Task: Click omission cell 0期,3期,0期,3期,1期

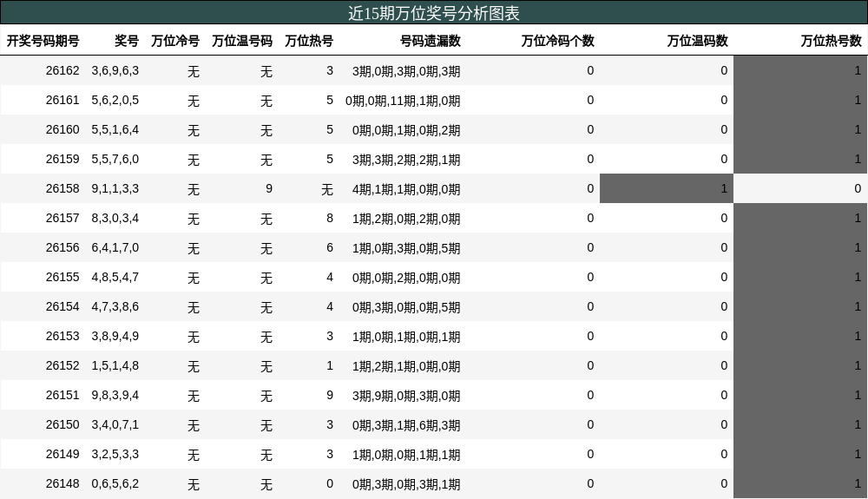Action: click(406, 484)
